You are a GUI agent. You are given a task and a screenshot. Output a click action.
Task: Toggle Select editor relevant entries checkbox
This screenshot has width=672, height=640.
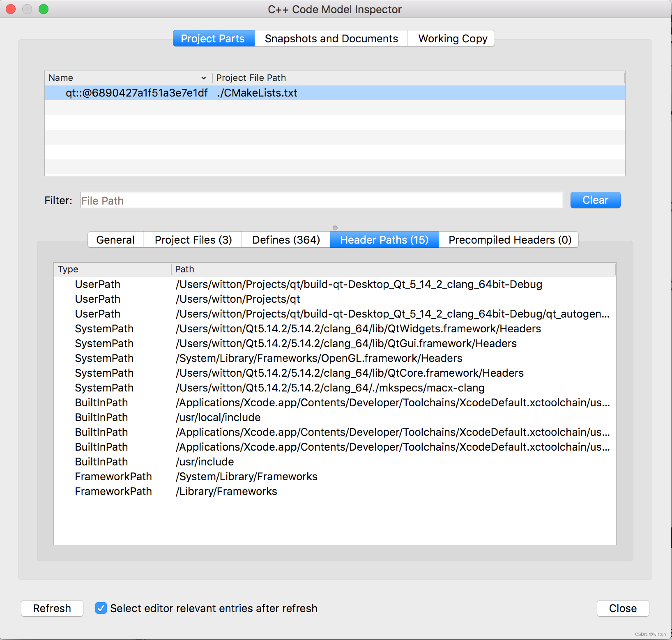(101, 608)
